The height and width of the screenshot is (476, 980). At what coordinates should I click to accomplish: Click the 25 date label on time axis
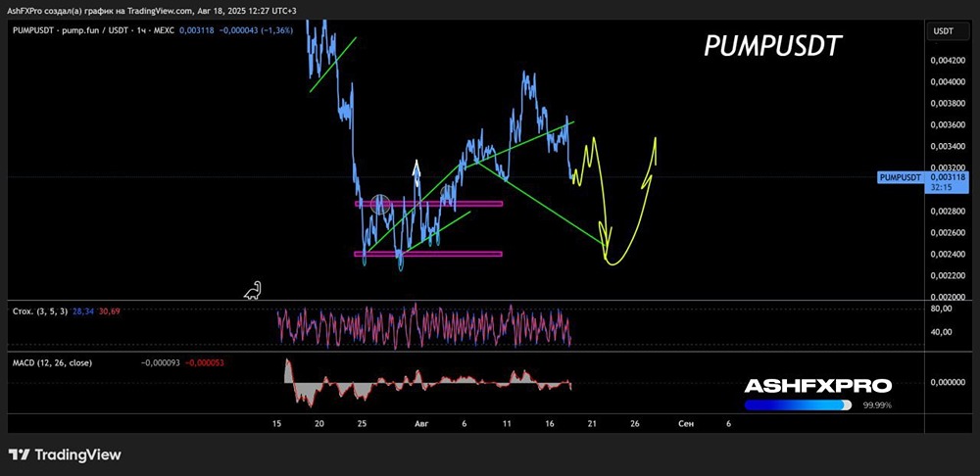tap(362, 423)
